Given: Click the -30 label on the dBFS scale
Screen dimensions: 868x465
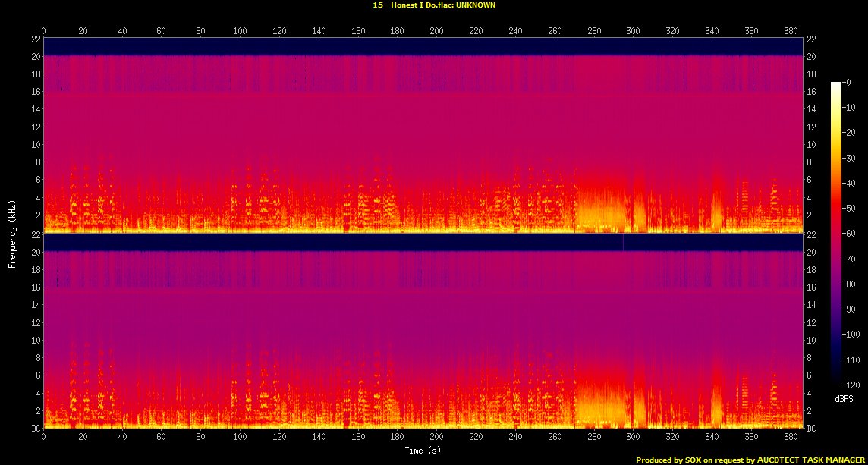Looking at the screenshot, I should (852, 158).
